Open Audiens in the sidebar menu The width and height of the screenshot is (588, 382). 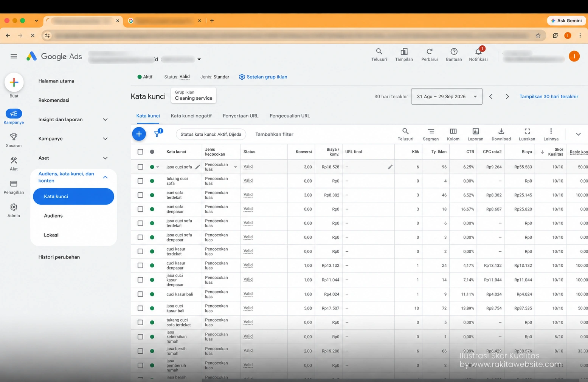click(53, 216)
